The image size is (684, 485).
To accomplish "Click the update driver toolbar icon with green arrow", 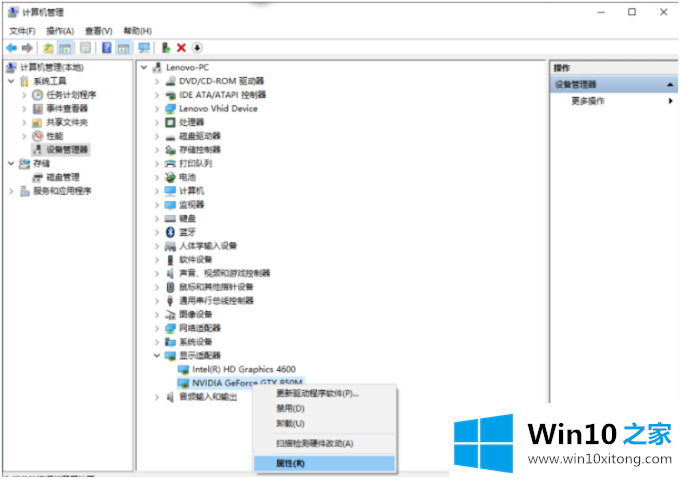I will click(166, 48).
